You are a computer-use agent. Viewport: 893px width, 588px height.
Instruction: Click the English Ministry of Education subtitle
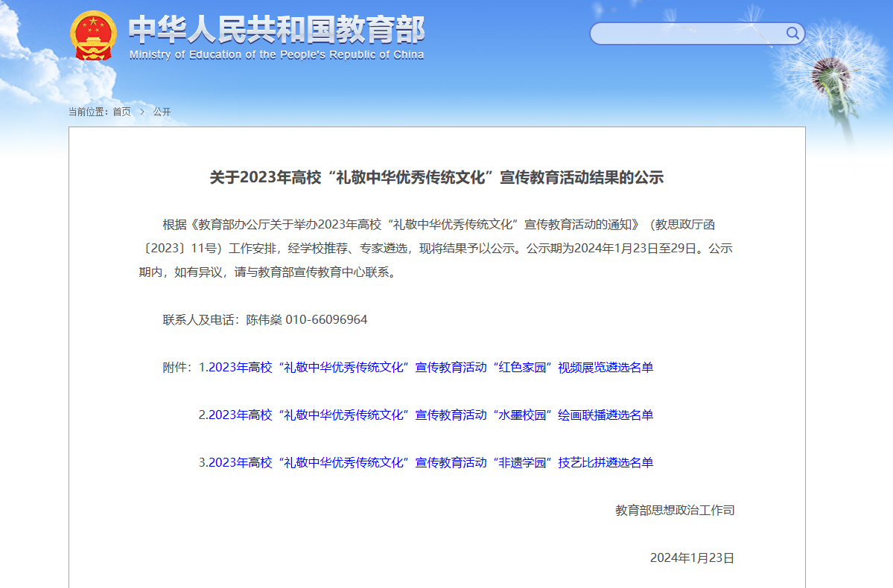pyautogui.click(x=276, y=55)
